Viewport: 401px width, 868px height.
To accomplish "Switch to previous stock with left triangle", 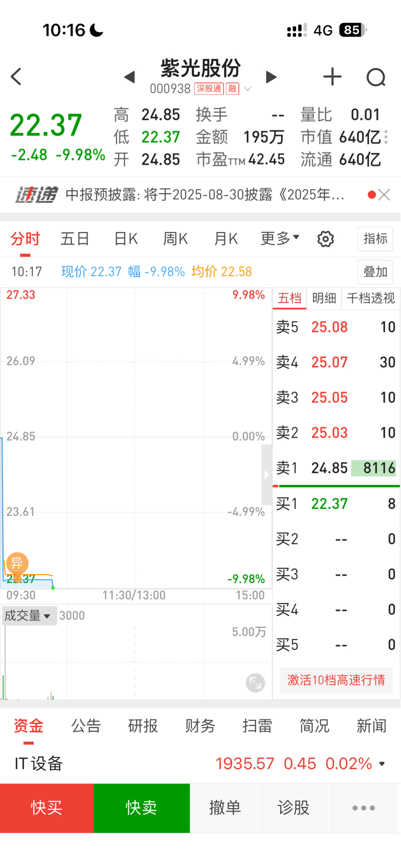I will (x=129, y=77).
